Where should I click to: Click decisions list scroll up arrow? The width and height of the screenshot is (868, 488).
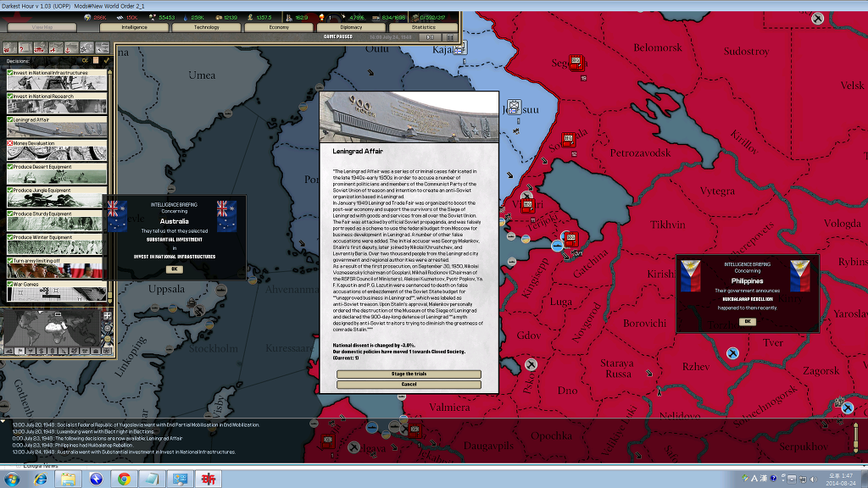[x=109, y=72]
